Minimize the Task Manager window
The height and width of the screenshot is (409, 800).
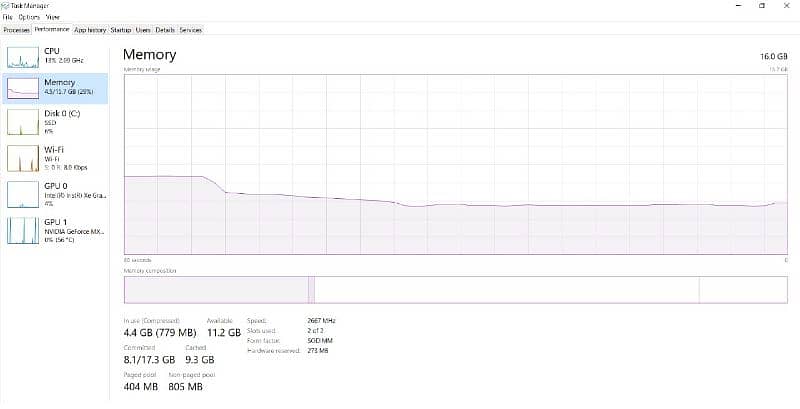(737, 6)
